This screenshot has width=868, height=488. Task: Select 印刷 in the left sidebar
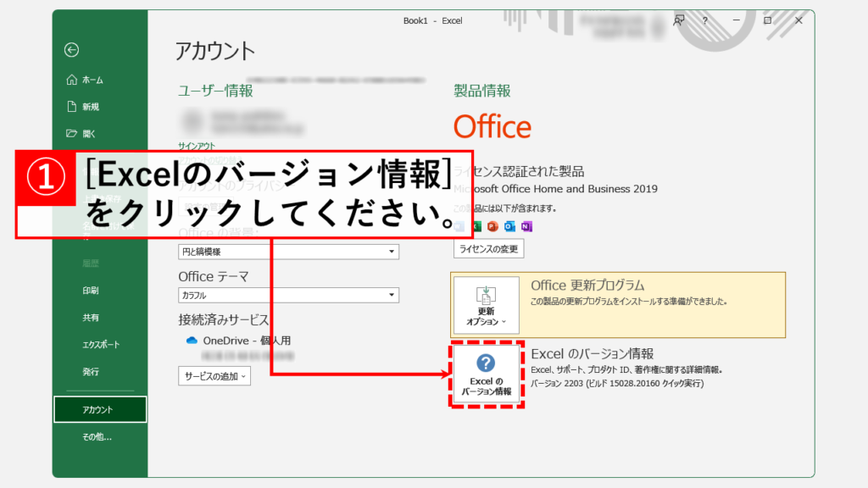coord(91,291)
